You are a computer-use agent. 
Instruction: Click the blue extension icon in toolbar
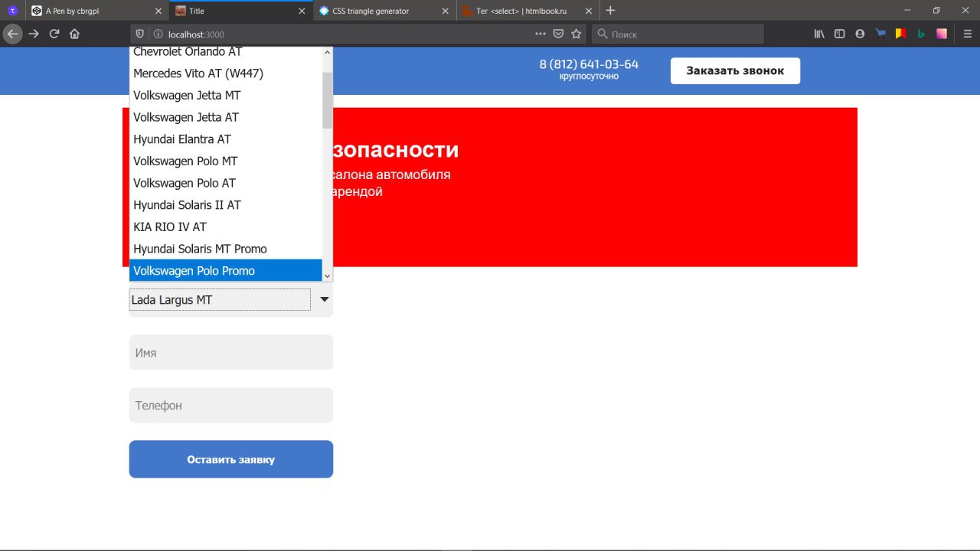[880, 34]
